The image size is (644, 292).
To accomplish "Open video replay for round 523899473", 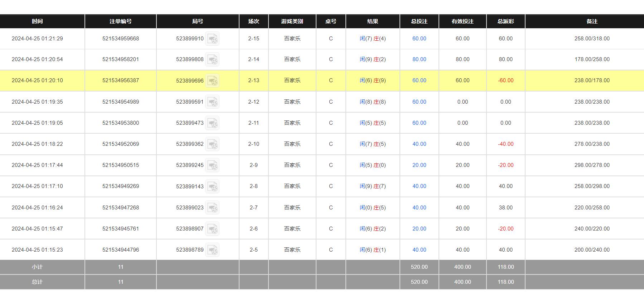I will [212, 123].
